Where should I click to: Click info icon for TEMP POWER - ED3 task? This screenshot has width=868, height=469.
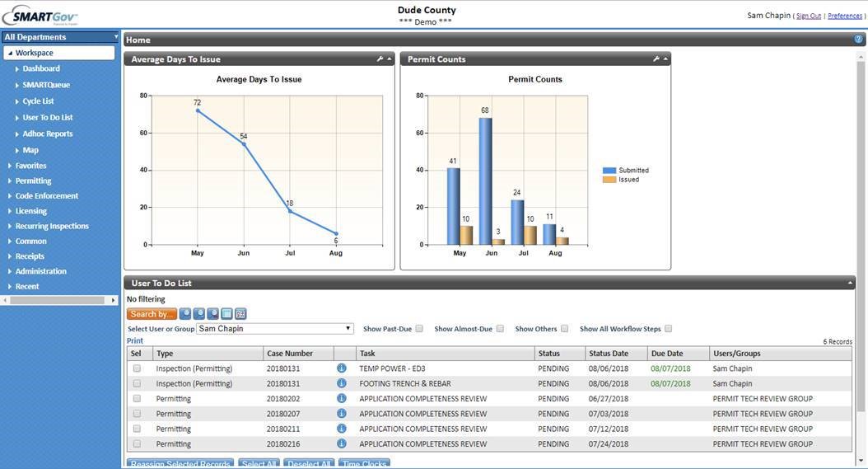coord(342,369)
